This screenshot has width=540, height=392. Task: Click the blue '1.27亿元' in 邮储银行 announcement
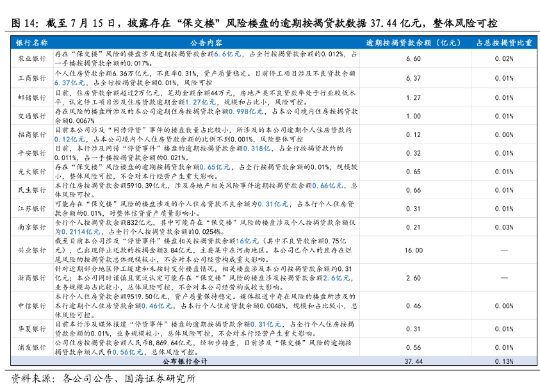[x=200, y=102]
